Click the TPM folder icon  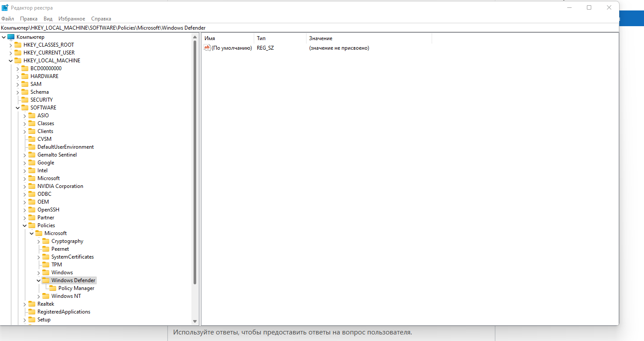[46, 265]
